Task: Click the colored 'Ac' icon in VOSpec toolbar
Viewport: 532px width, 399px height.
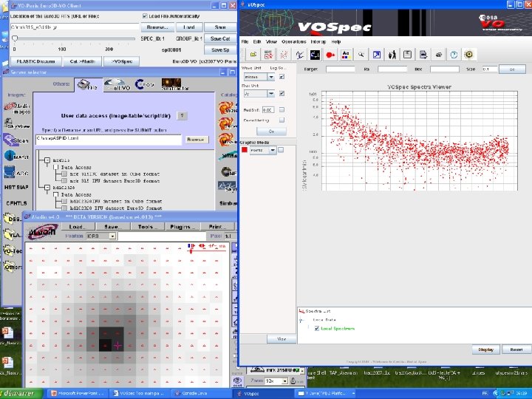Action: click(x=346, y=55)
